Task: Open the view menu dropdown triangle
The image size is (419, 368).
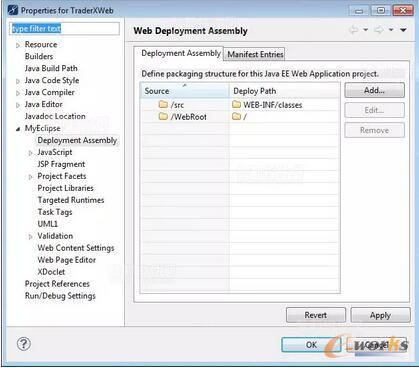Action: click(x=403, y=30)
